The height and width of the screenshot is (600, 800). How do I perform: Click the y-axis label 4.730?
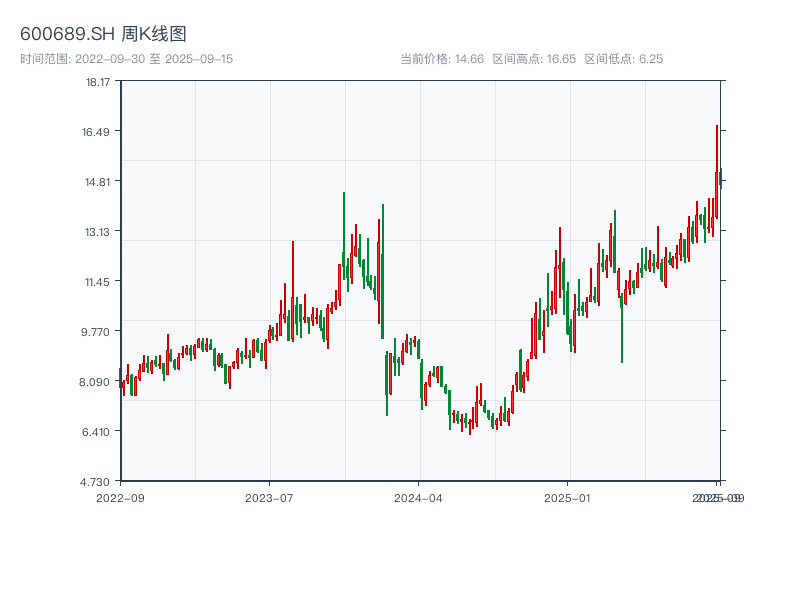95,482
